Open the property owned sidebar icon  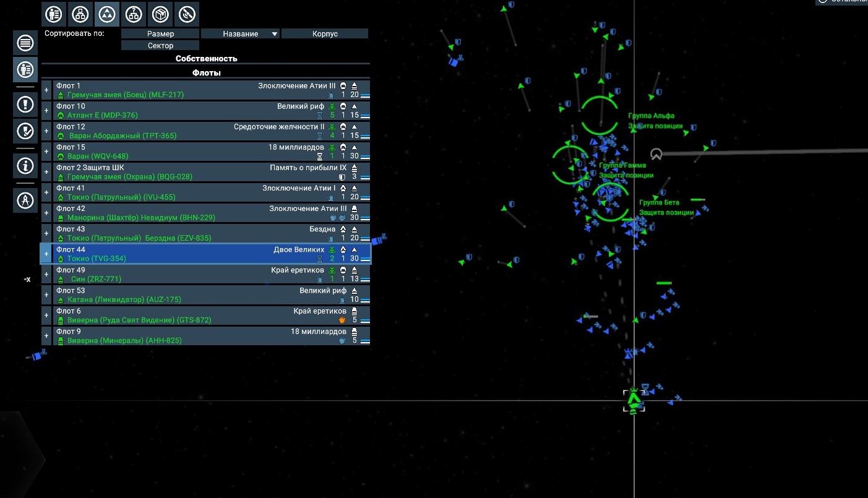pos(25,69)
